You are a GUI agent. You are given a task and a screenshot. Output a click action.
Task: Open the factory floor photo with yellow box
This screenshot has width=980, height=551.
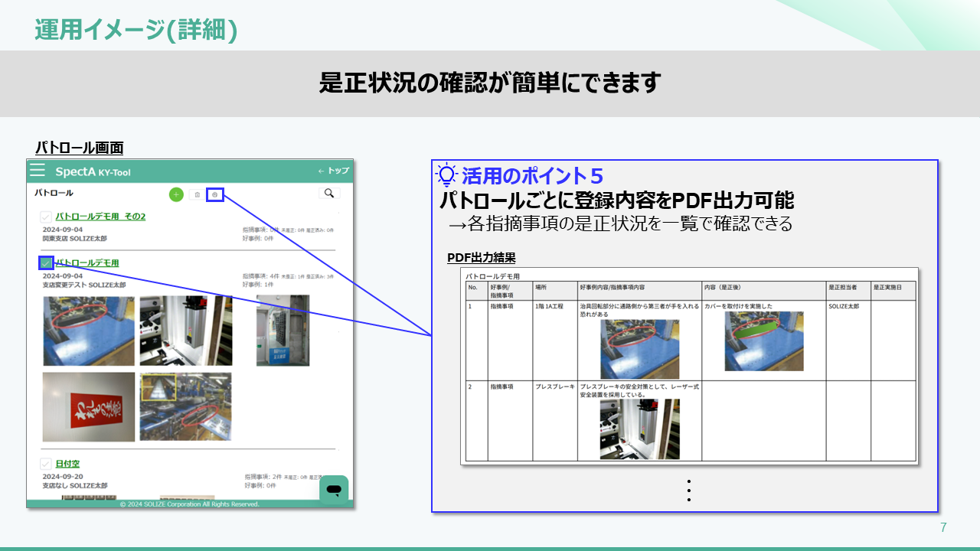point(185,406)
